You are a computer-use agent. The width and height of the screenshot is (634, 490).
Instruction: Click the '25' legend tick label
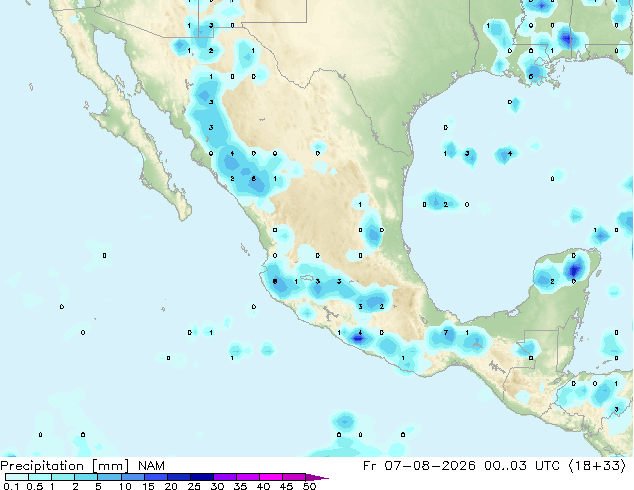(x=194, y=486)
